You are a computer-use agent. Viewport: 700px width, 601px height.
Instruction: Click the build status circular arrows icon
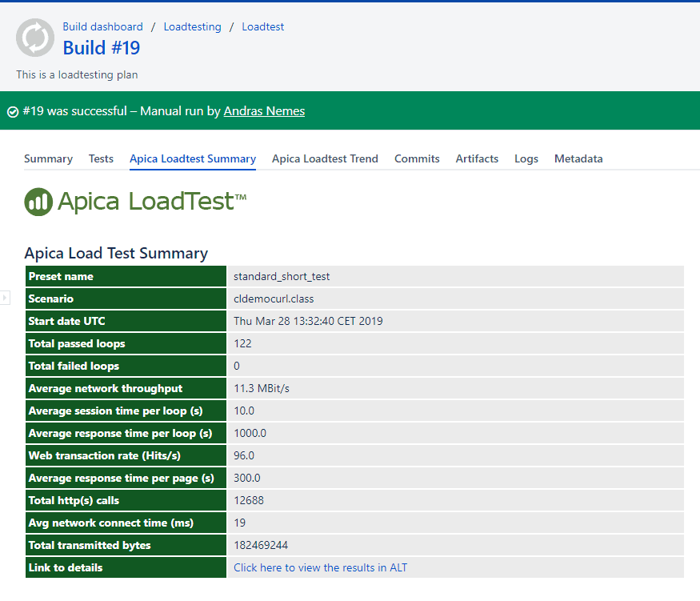pyautogui.click(x=35, y=38)
